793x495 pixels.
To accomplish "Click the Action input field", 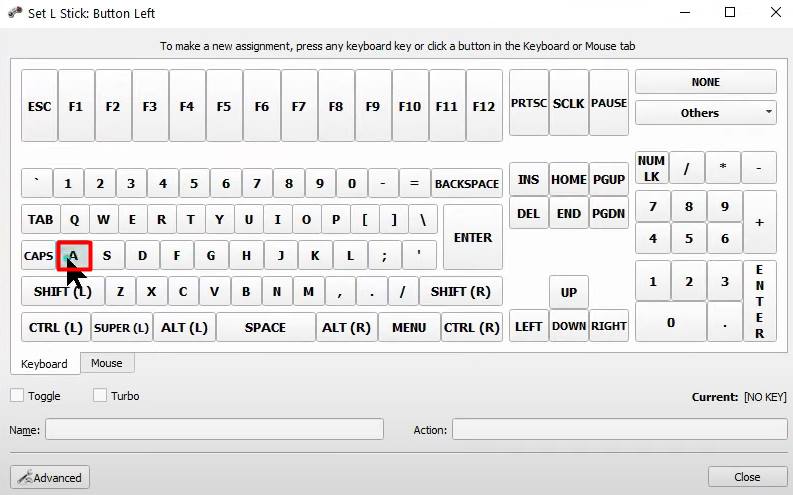I will 620,429.
